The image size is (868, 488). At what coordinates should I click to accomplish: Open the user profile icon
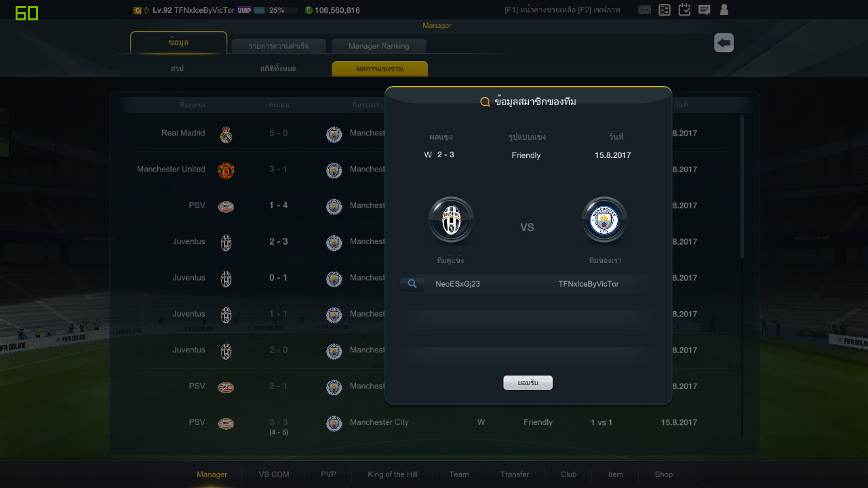tap(724, 9)
